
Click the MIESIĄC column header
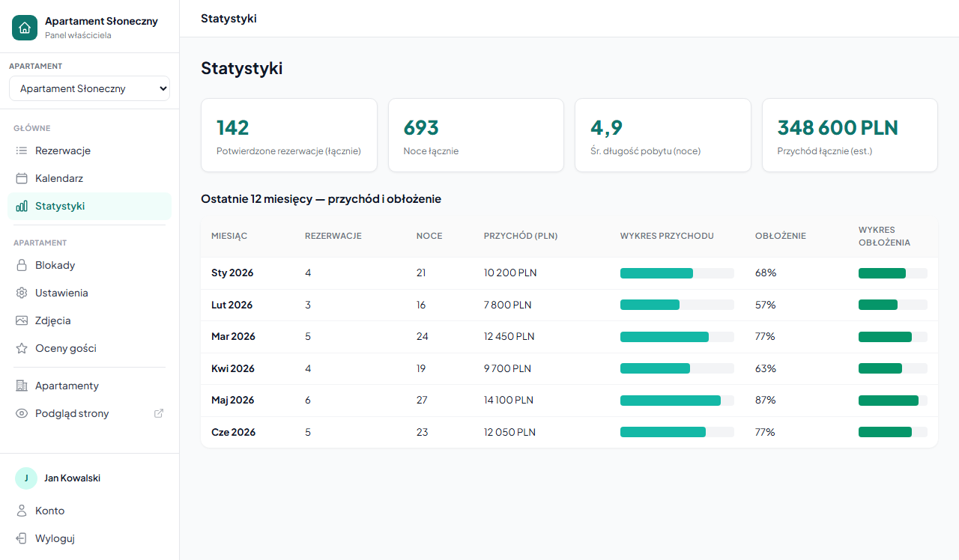(x=229, y=236)
